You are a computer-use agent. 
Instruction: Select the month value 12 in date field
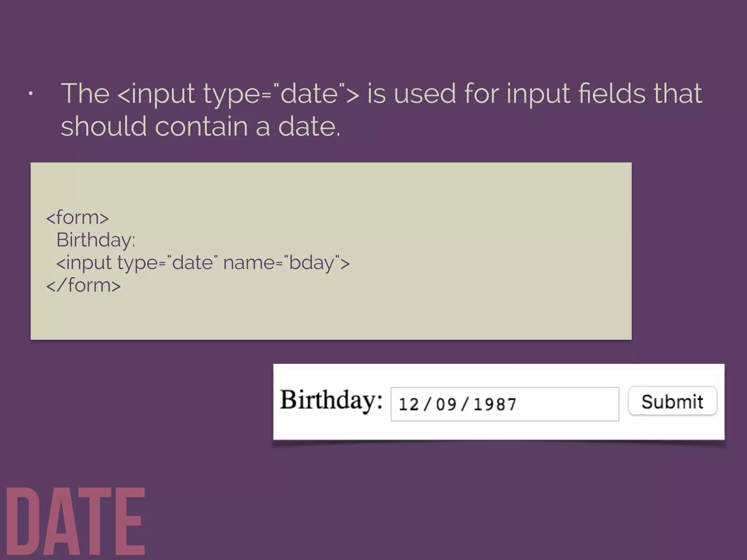tap(409, 404)
